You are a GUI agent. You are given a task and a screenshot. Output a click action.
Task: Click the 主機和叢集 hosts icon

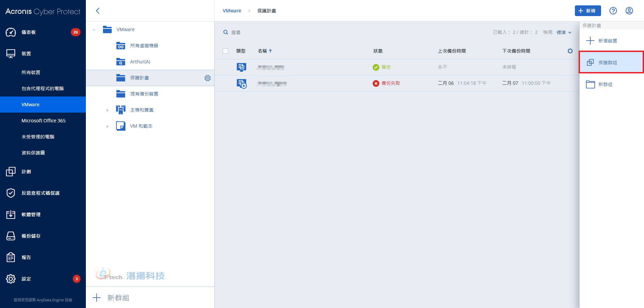coord(121,110)
